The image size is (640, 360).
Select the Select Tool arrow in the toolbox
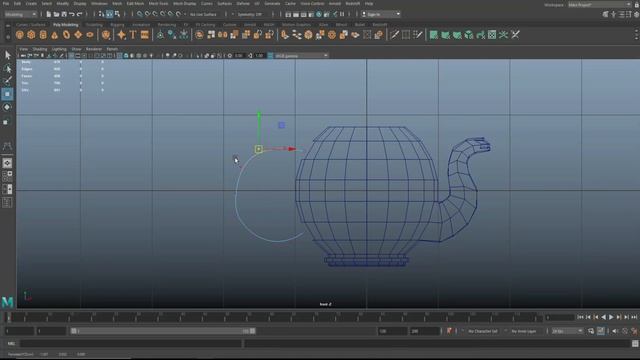coord(7,55)
